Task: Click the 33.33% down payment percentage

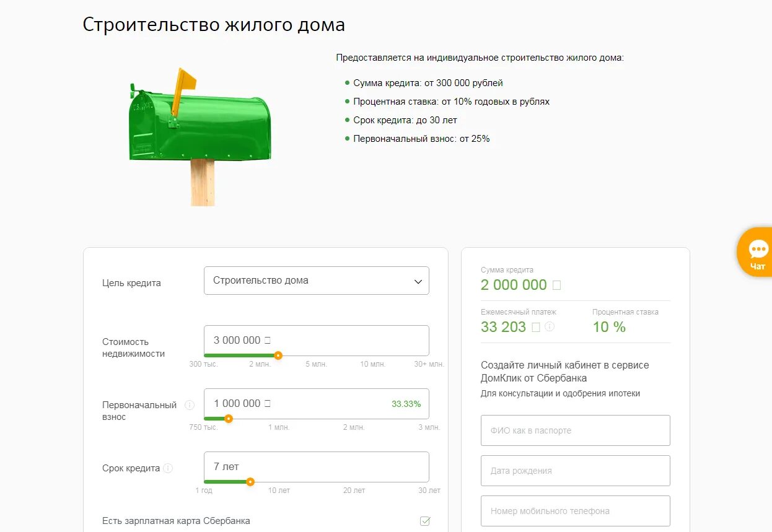Action: click(x=406, y=404)
